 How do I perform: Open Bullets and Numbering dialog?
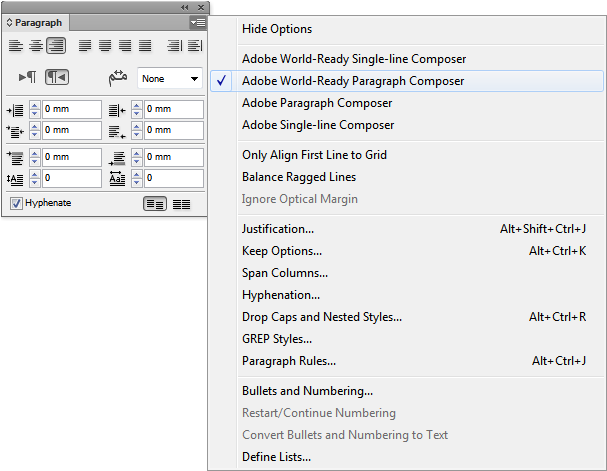coord(307,391)
